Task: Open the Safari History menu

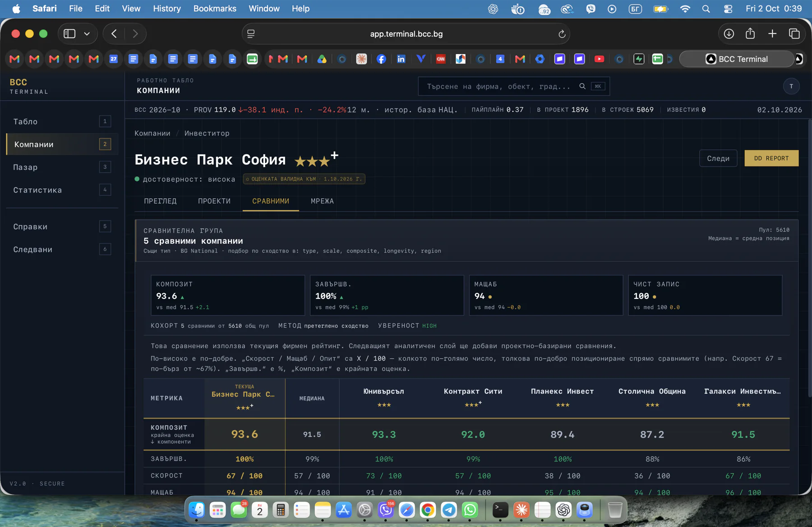Action: pyautogui.click(x=166, y=9)
